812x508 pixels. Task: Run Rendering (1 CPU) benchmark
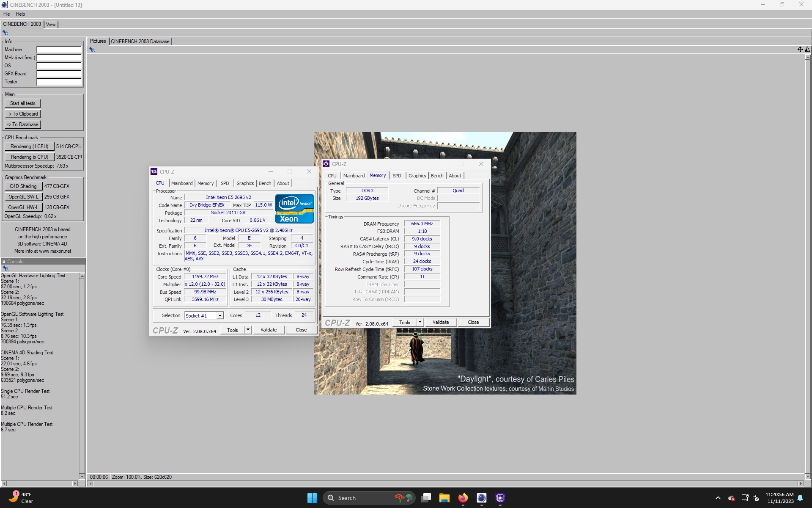(x=29, y=146)
